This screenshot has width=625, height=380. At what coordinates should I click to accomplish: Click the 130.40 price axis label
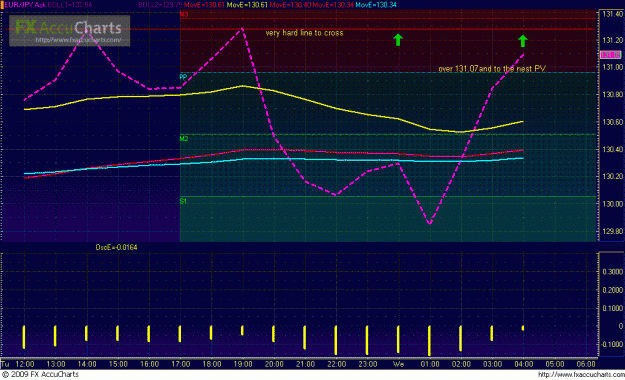[x=612, y=149]
